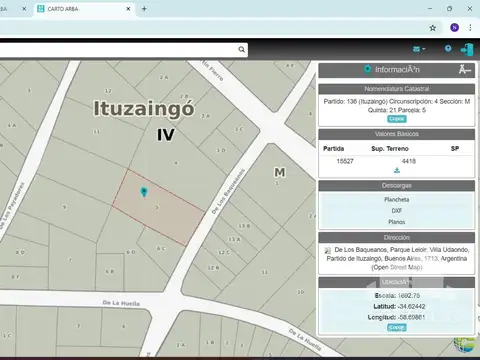Copy the location coordinates
The image size is (480, 360).
pos(397,328)
